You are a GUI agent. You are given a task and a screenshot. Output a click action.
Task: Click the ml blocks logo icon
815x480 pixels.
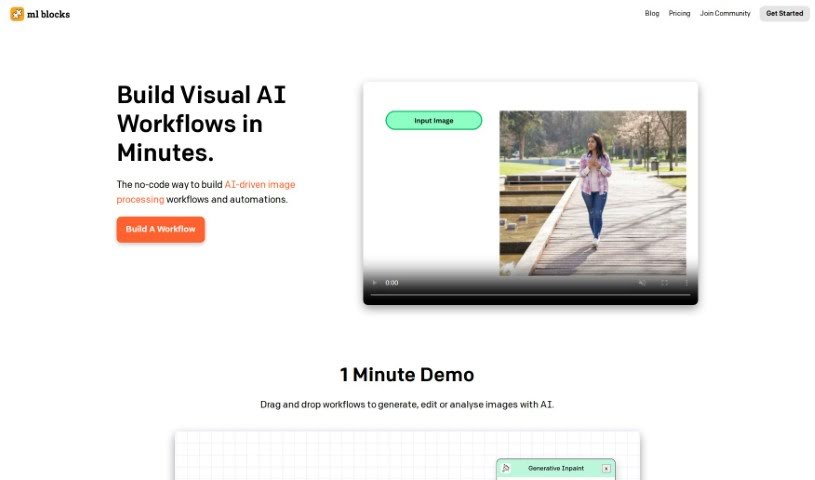(17, 14)
